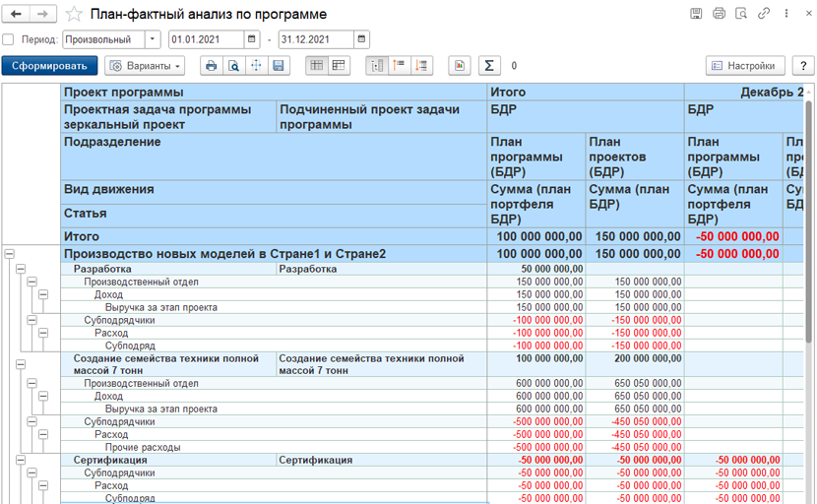Click the Sigma sum icon

point(489,66)
